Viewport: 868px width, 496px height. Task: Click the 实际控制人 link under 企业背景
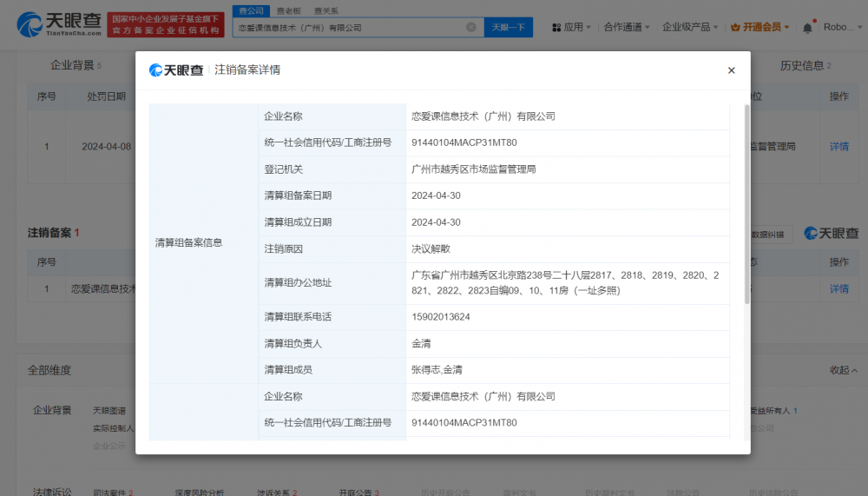(113, 428)
